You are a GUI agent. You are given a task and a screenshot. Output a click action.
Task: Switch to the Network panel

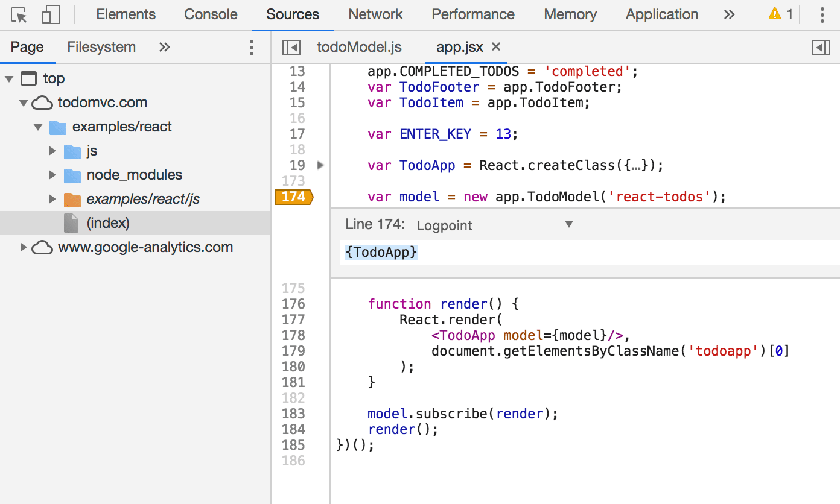375,14
